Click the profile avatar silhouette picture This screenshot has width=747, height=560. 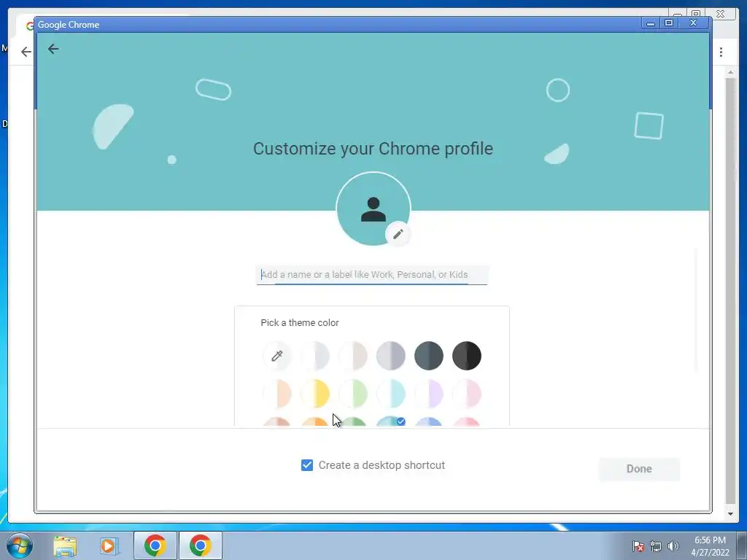[x=373, y=209]
